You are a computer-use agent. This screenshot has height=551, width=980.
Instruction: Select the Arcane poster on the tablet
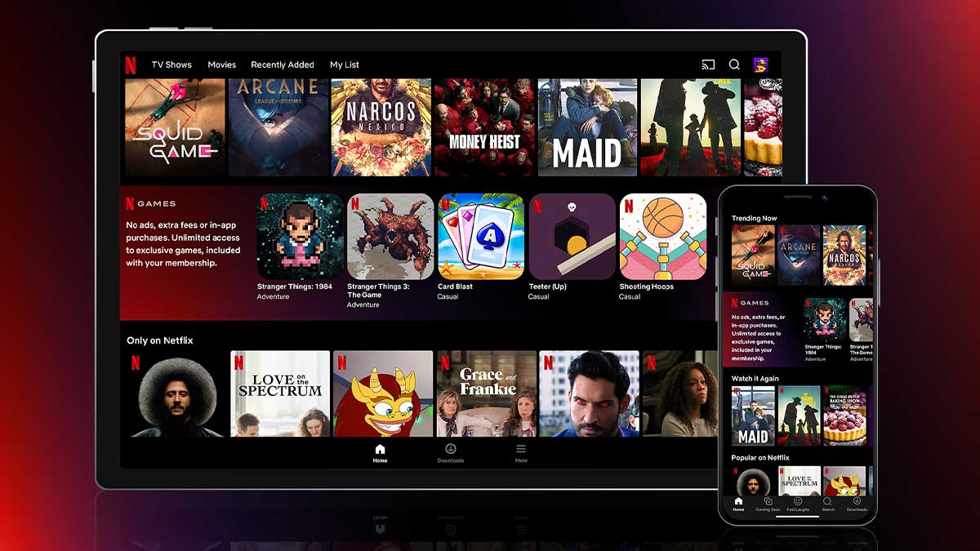coord(278,127)
